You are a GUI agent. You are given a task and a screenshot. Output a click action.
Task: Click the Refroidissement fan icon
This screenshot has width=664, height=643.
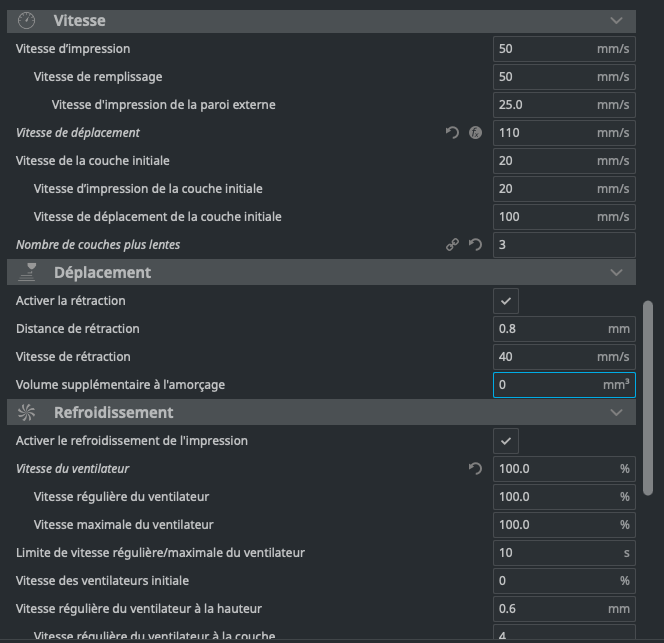tap(27, 412)
